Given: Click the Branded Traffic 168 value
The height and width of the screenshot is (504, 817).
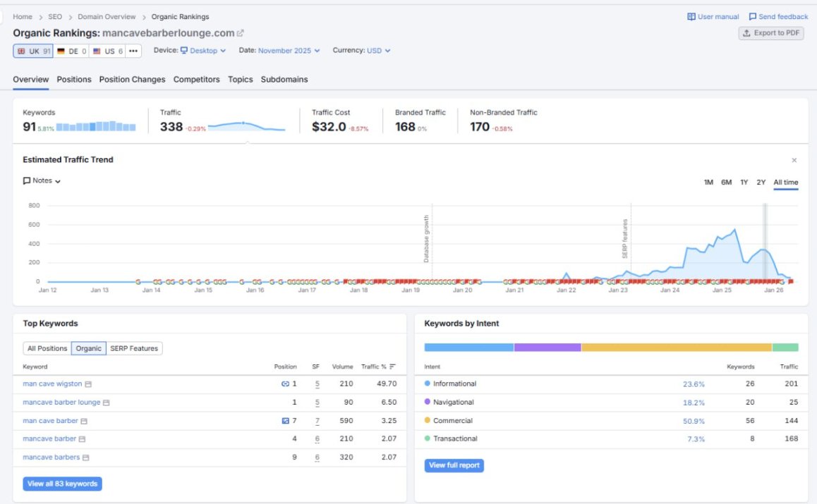Looking at the screenshot, I should tap(405, 126).
